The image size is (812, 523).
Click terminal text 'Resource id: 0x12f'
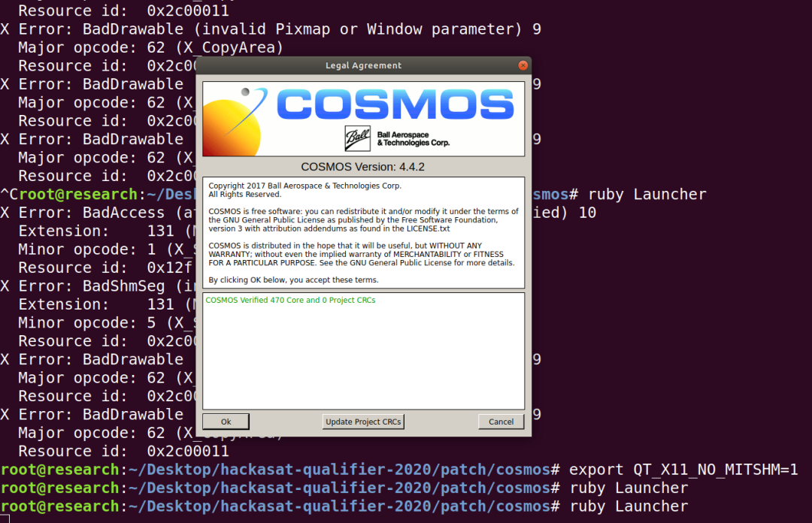[105, 268]
